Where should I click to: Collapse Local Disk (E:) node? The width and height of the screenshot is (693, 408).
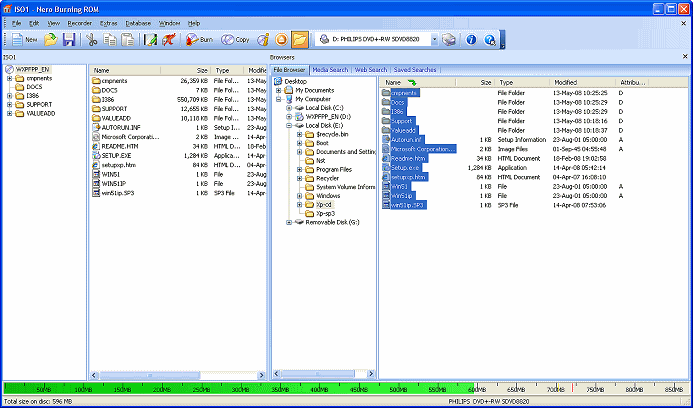pos(289,126)
